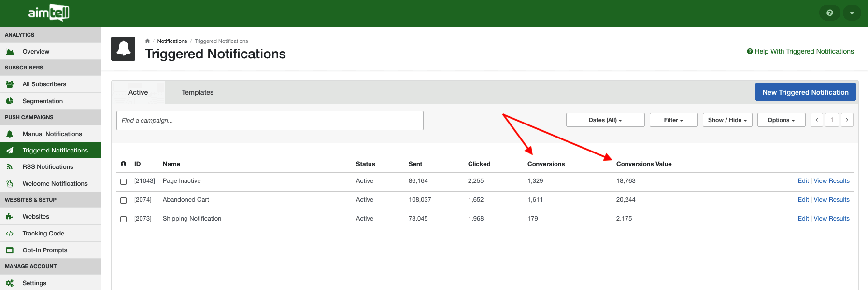Viewport: 868px width, 290px height.
Task: Go to next page using right chevron
Action: (847, 120)
